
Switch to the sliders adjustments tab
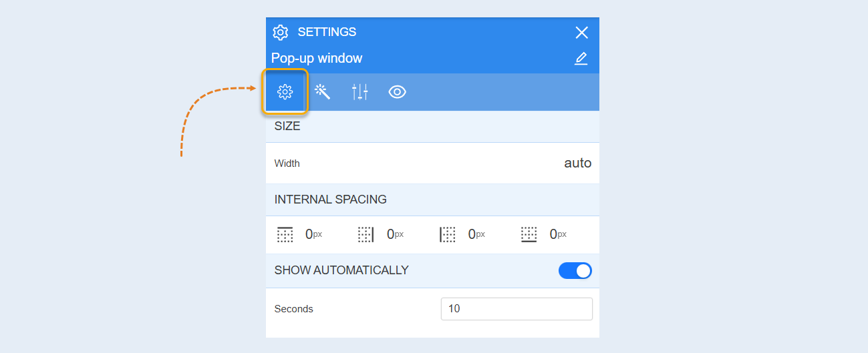(x=360, y=92)
